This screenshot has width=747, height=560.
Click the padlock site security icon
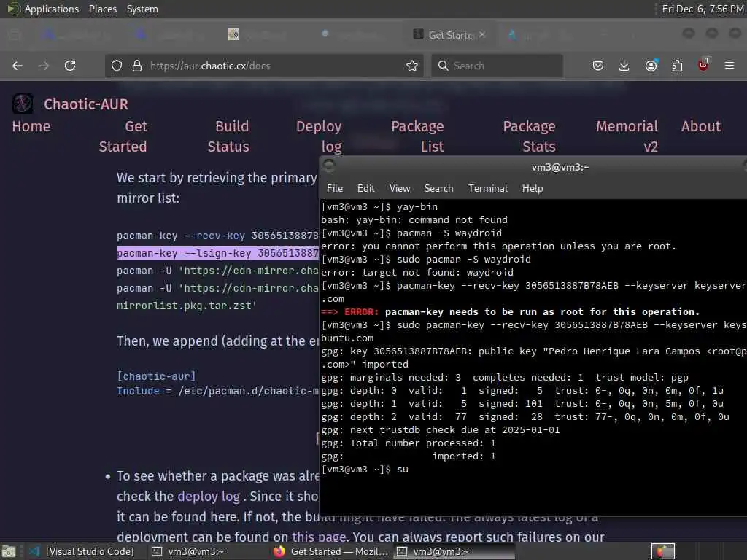point(136,66)
